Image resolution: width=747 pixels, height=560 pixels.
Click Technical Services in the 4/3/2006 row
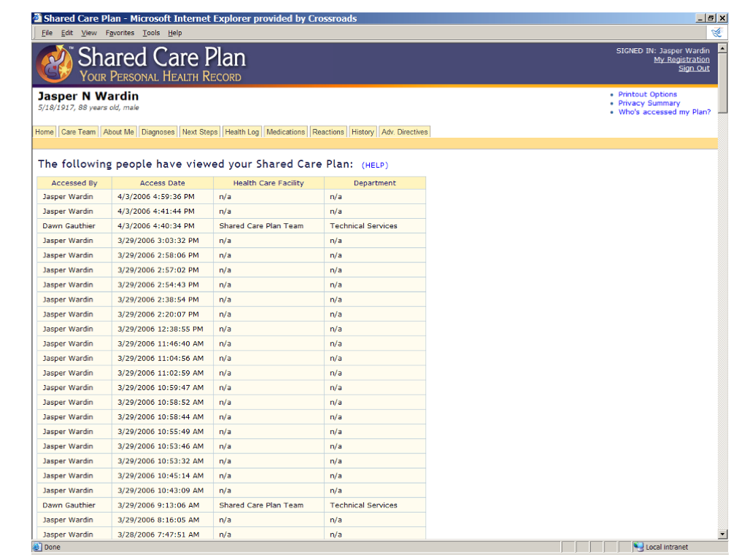point(363,226)
